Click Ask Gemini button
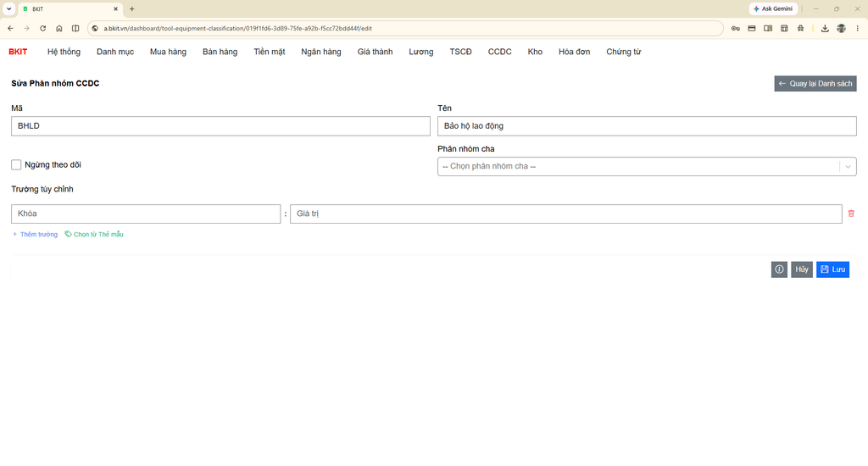 click(773, 8)
